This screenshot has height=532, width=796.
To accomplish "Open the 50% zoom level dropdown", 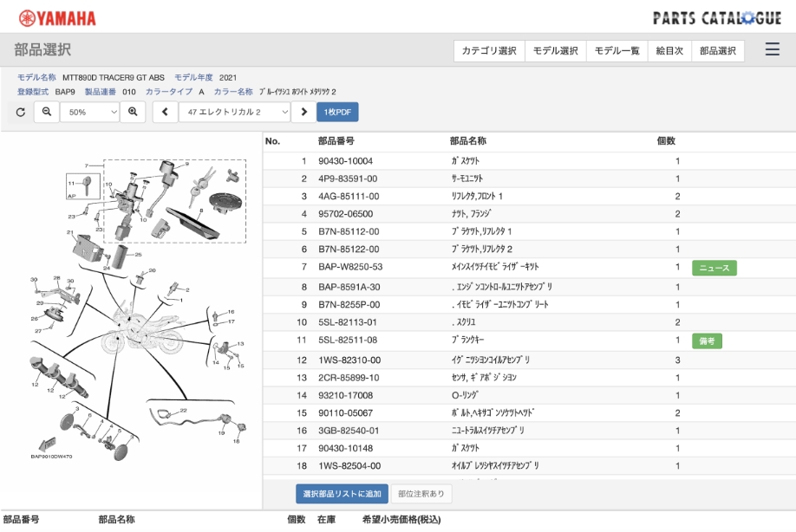I will [90, 112].
